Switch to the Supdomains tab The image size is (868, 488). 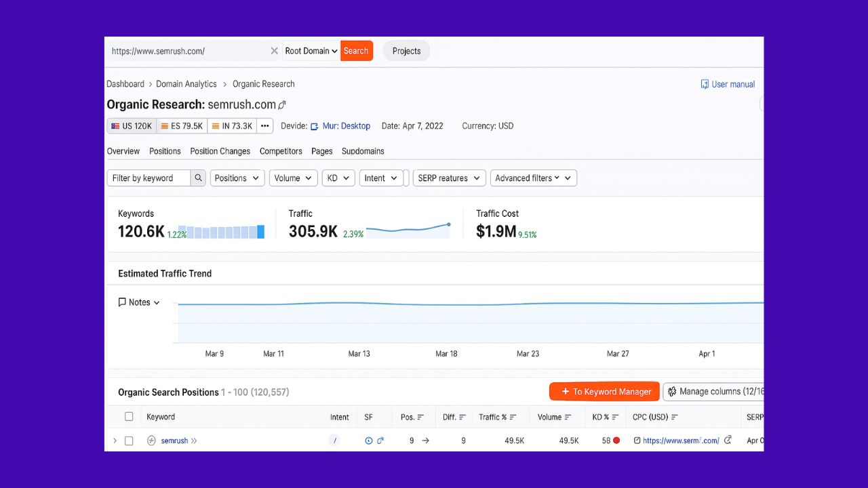[363, 151]
